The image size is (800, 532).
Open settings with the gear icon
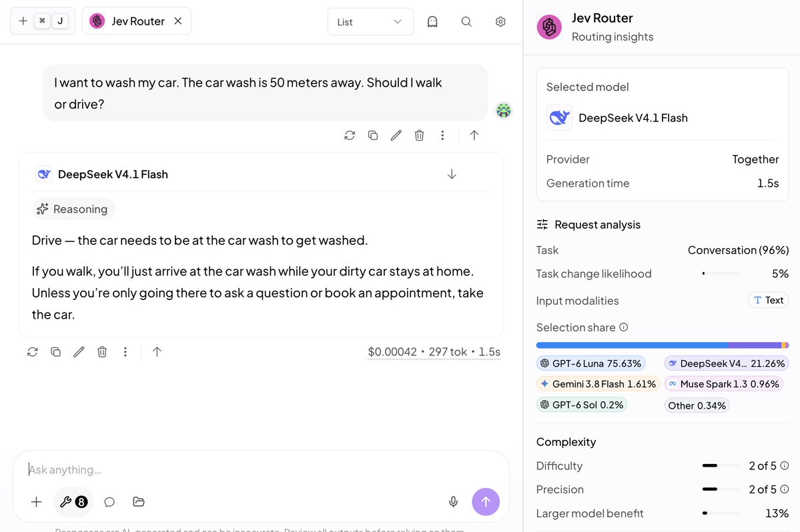point(500,21)
